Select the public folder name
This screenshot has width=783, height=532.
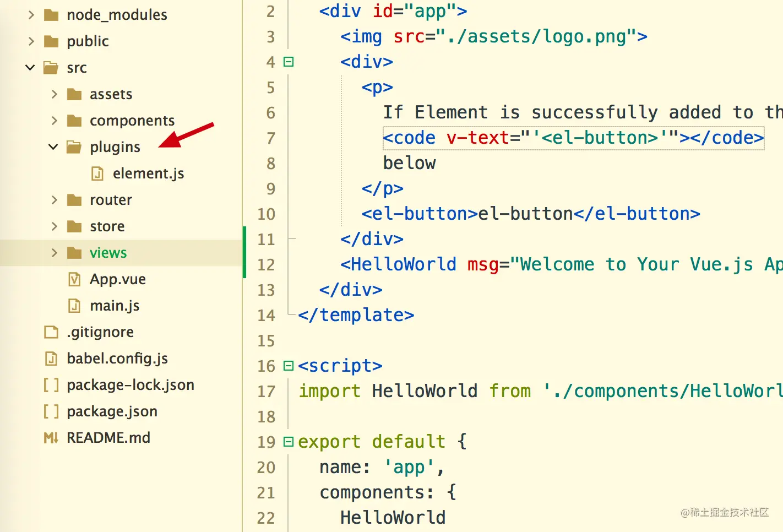pyautogui.click(x=88, y=41)
